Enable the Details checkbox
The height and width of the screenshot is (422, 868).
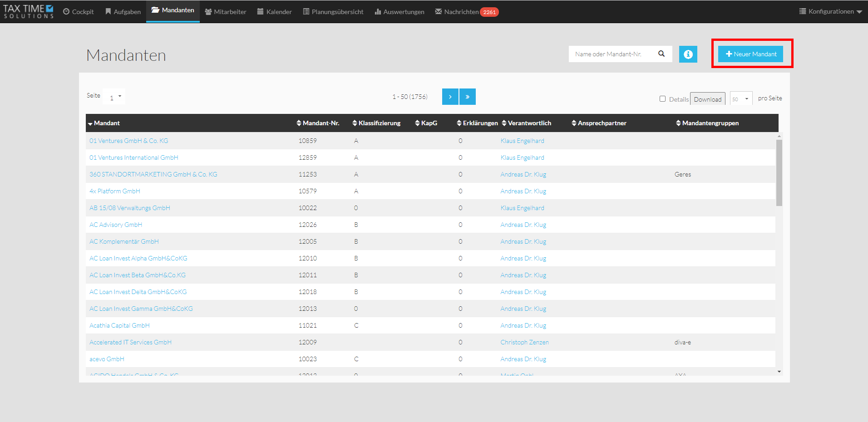click(662, 99)
